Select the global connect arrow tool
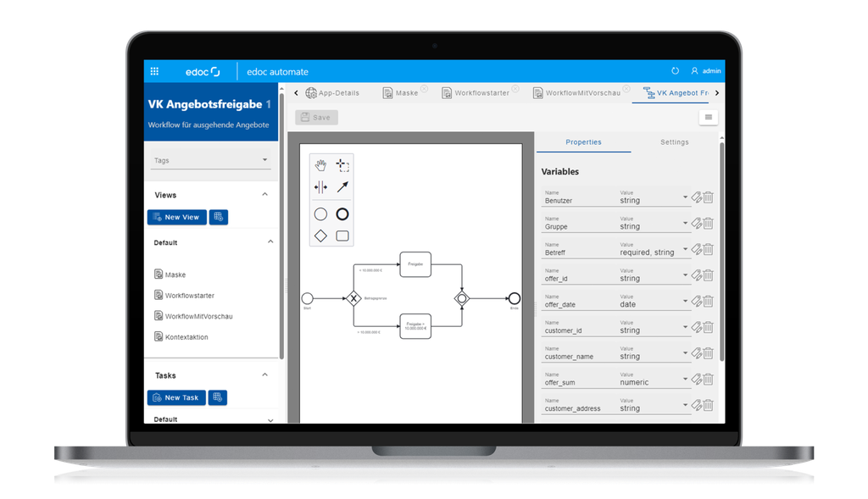The width and height of the screenshot is (868, 499). click(x=342, y=187)
